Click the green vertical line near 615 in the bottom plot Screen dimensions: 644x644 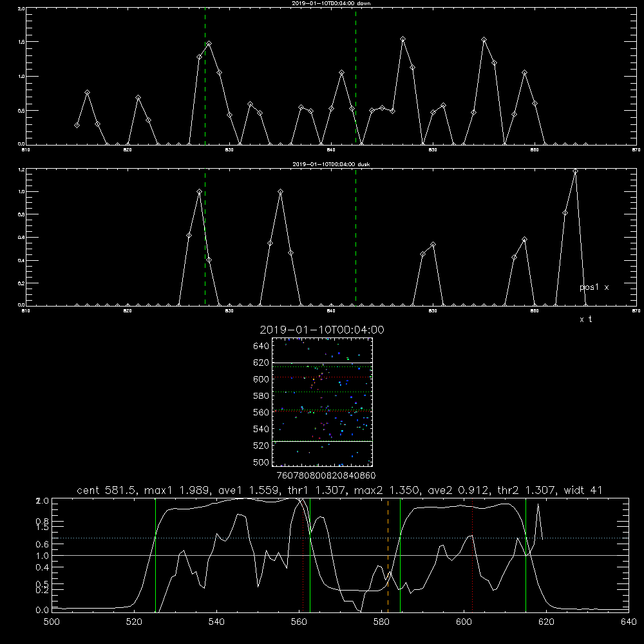pos(526,555)
